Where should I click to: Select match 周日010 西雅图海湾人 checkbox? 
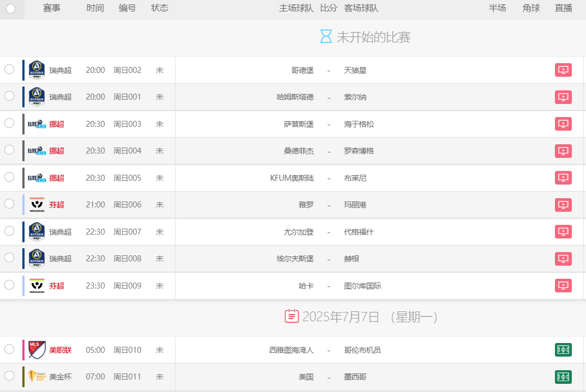pyautogui.click(x=9, y=349)
